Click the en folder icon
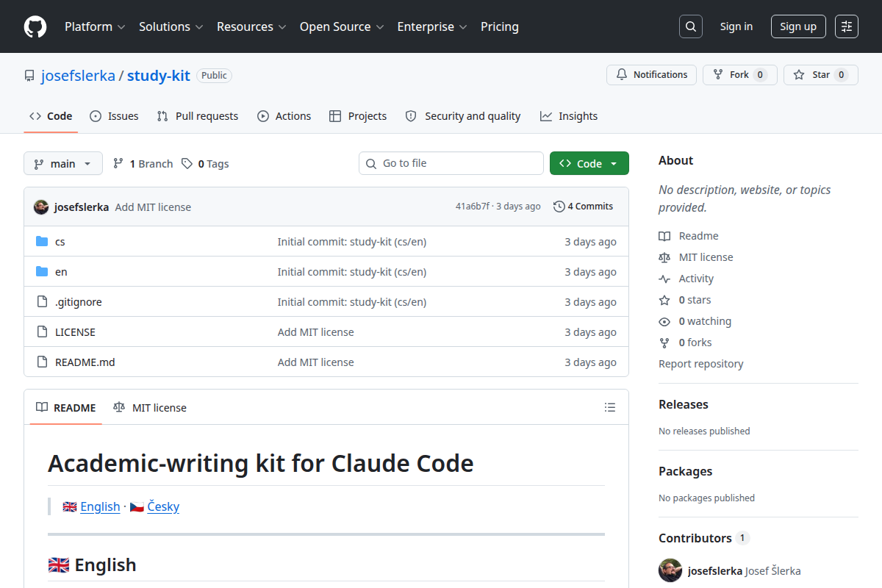Image resolution: width=882 pixels, height=588 pixels. pyautogui.click(x=42, y=272)
